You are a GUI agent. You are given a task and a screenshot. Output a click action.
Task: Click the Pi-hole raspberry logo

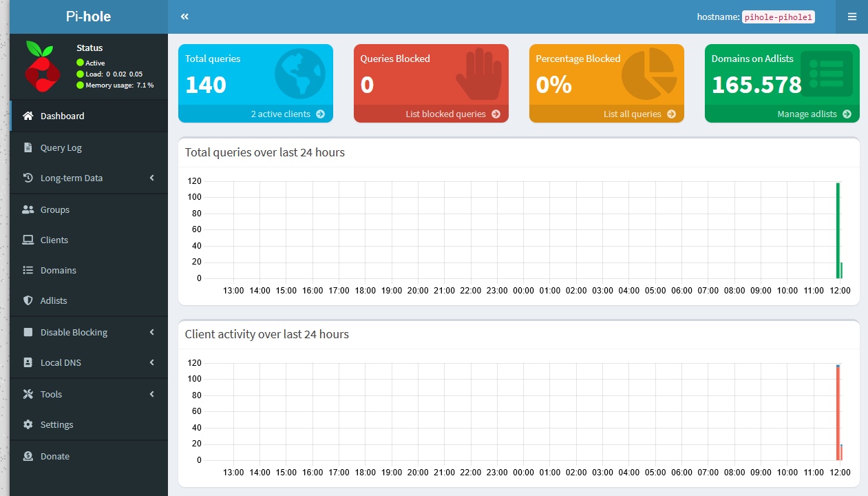[x=43, y=67]
